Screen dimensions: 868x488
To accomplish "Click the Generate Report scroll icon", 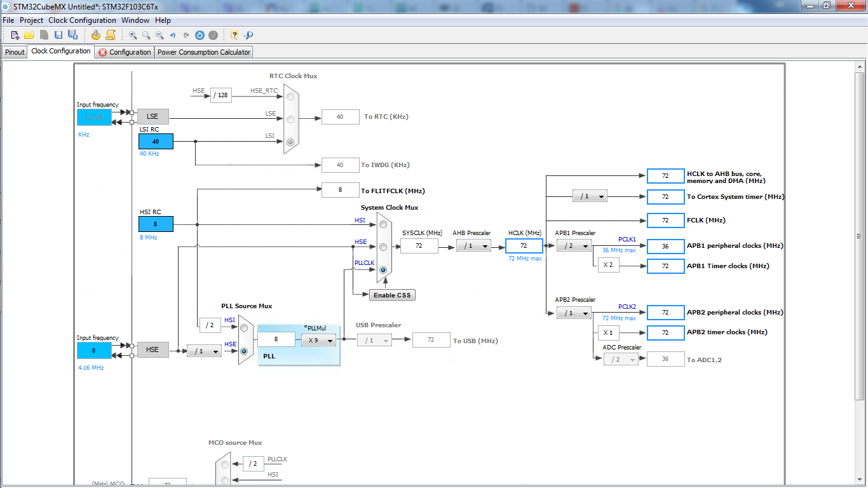I will tap(111, 35).
